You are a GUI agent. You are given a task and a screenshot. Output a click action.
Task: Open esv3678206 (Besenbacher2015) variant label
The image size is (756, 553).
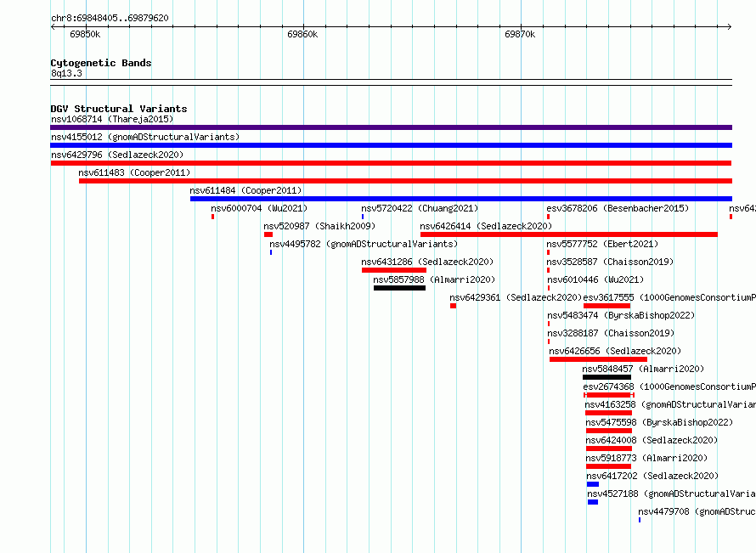pyautogui.click(x=618, y=208)
